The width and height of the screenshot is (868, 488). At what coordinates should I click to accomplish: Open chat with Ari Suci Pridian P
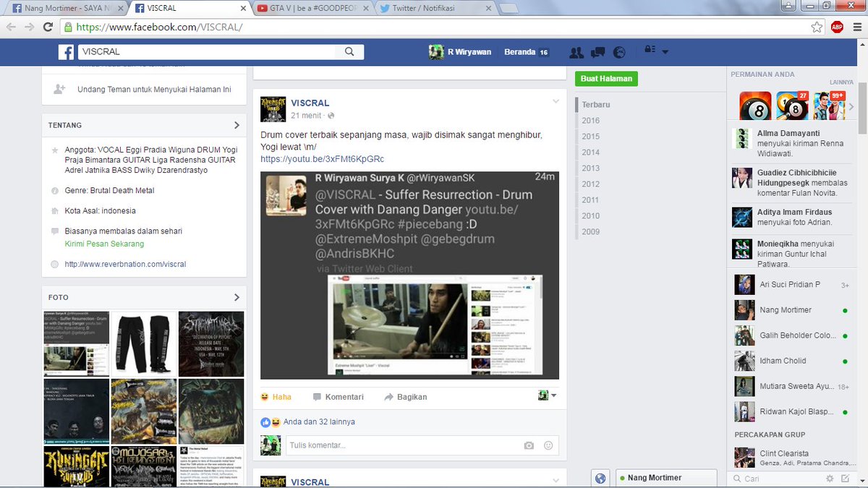791,285
